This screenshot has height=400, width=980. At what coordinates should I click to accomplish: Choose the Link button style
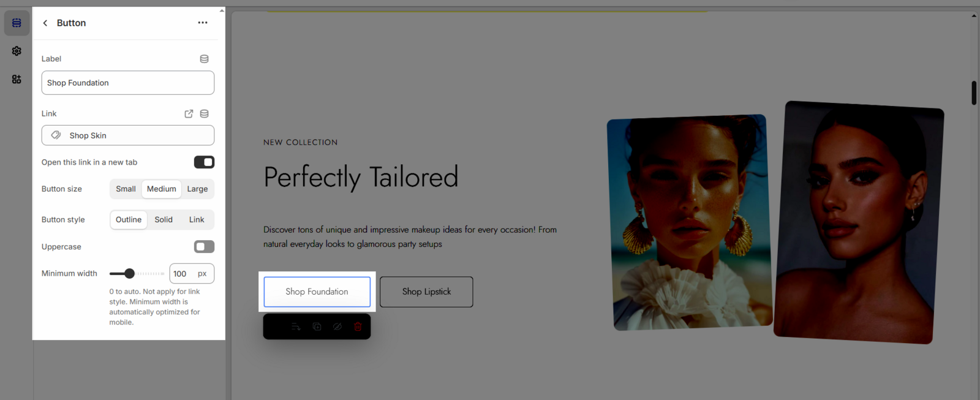pyautogui.click(x=197, y=220)
